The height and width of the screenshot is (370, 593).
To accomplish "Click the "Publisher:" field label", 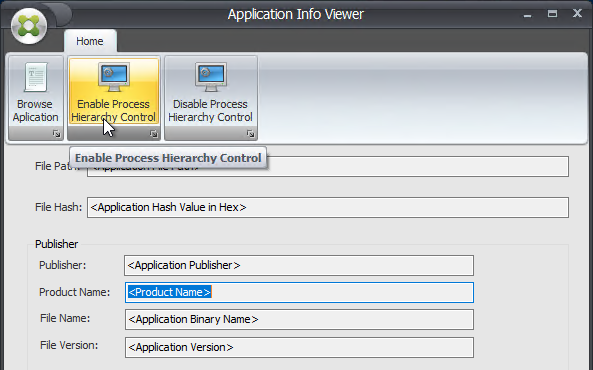I will (63, 265).
